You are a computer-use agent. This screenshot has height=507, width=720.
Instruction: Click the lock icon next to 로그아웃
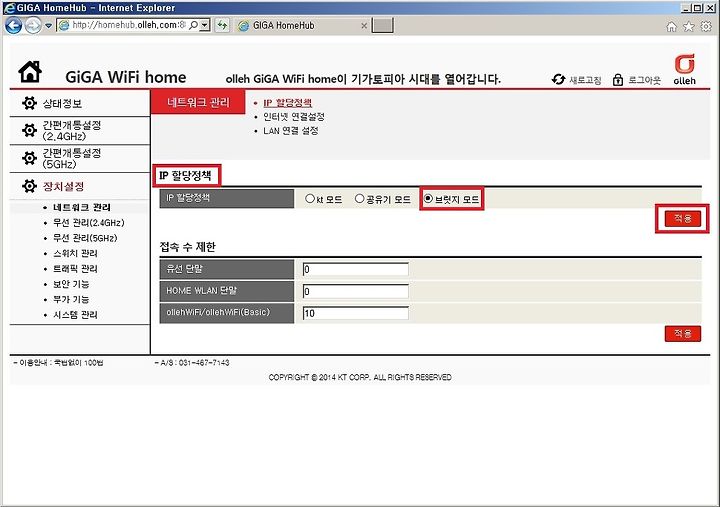618,80
